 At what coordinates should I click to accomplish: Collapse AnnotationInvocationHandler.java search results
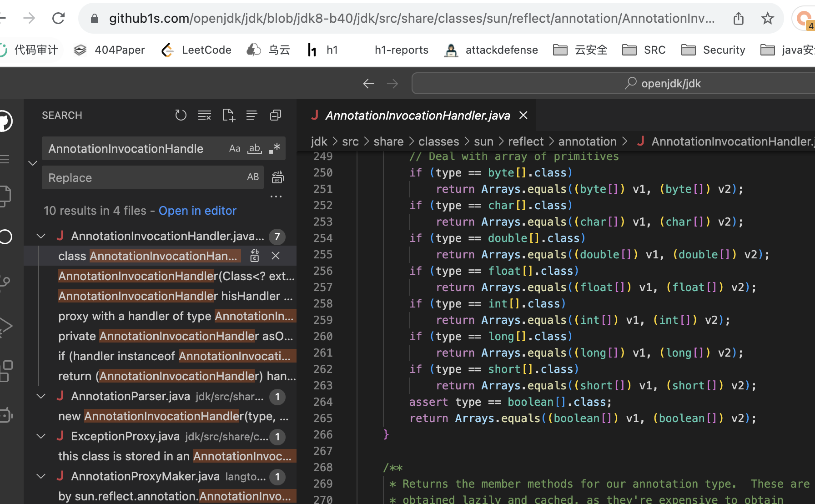coord(41,236)
